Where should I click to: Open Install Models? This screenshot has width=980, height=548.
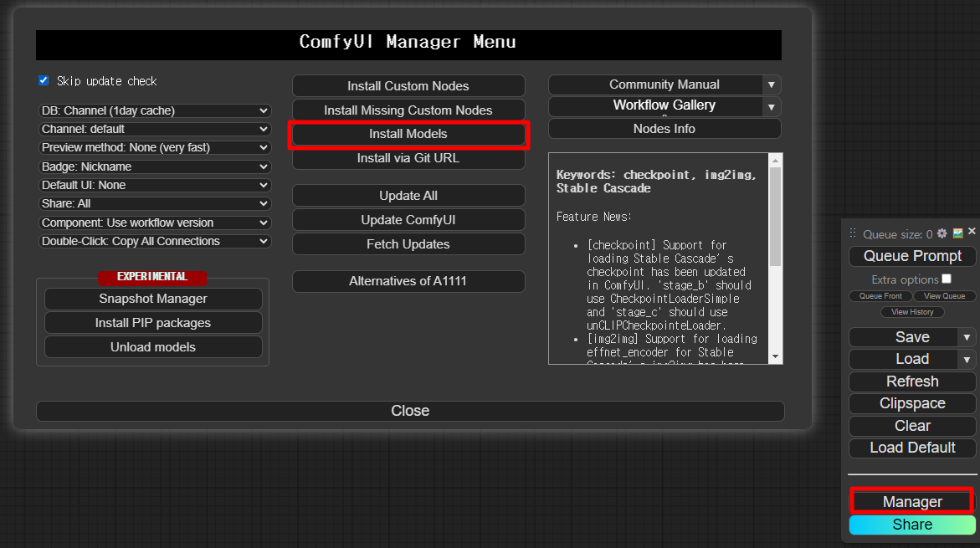(408, 135)
